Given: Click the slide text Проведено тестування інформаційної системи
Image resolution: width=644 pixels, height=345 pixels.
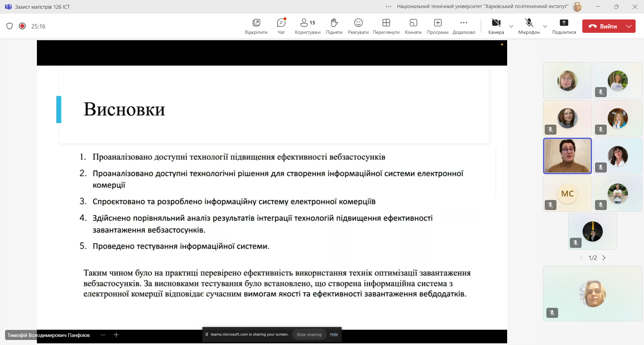Looking at the screenshot, I should [x=181, y=246].
